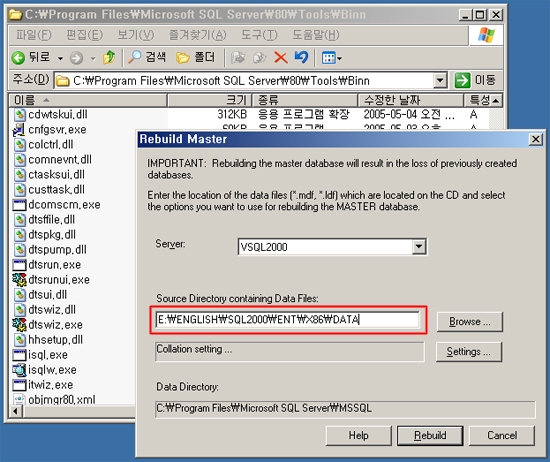Click the horizontal scrollbar left arrow

[15, 411]
